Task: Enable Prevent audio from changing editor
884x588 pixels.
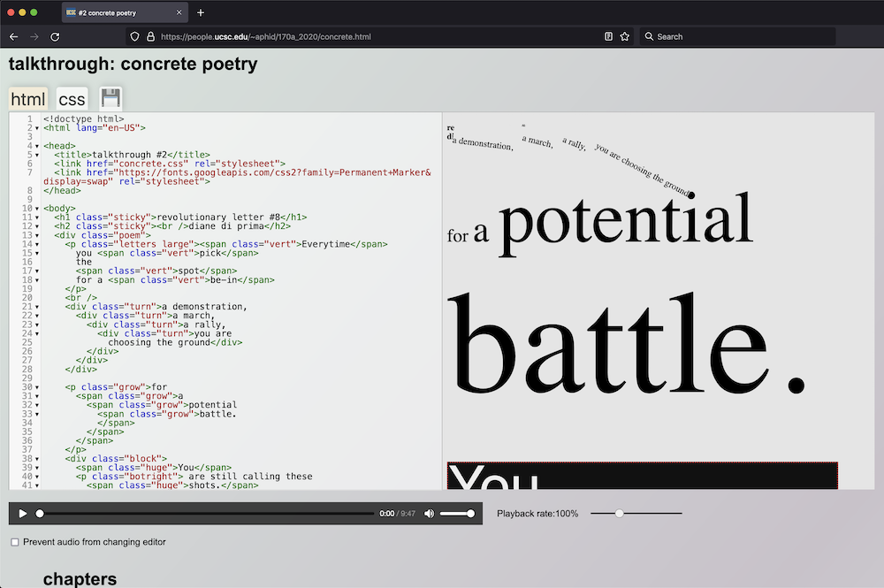Action: coord(15,542)
